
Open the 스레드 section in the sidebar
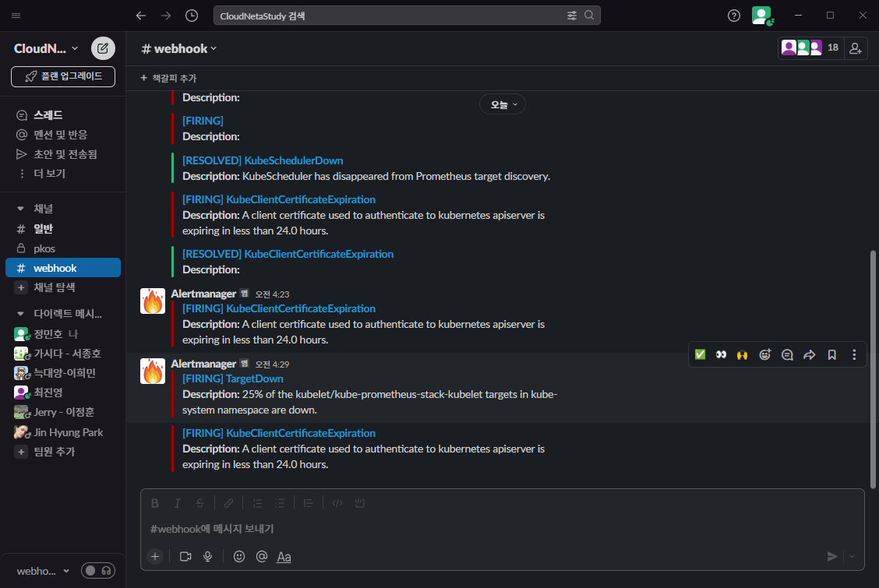[x=48, y=115]
